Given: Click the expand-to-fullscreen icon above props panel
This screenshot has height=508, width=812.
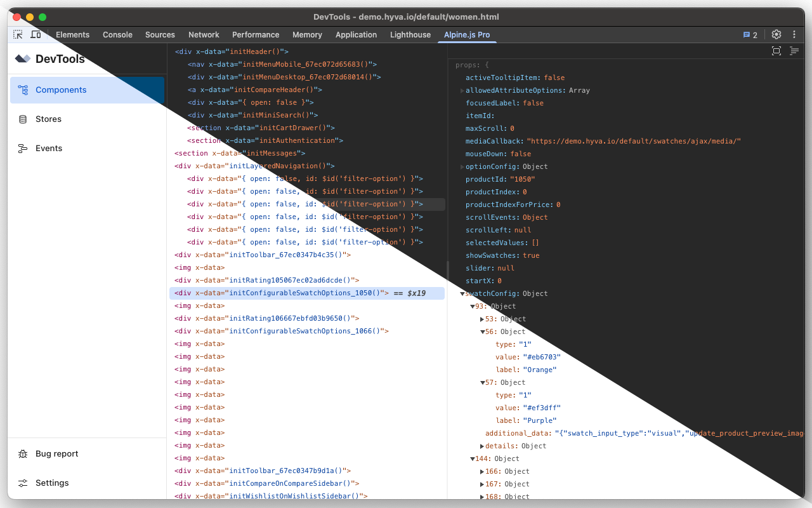Looking at the screenshot, I should tap(776, 51).
